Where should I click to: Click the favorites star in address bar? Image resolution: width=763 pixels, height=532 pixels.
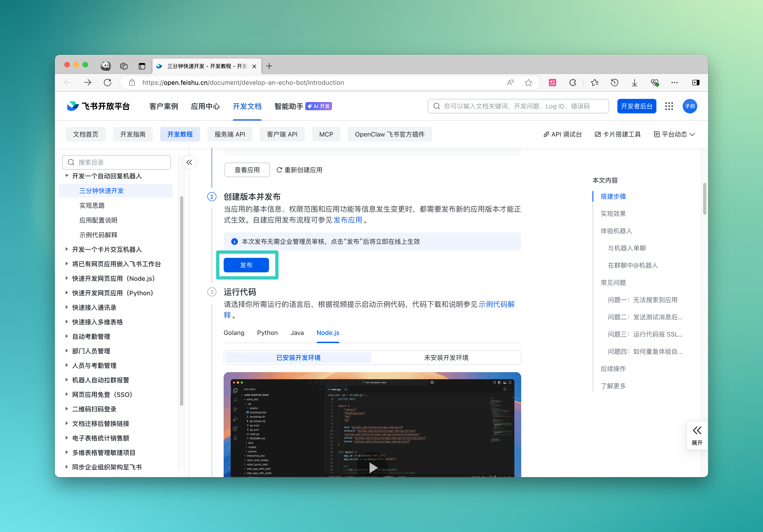[528, 82]
